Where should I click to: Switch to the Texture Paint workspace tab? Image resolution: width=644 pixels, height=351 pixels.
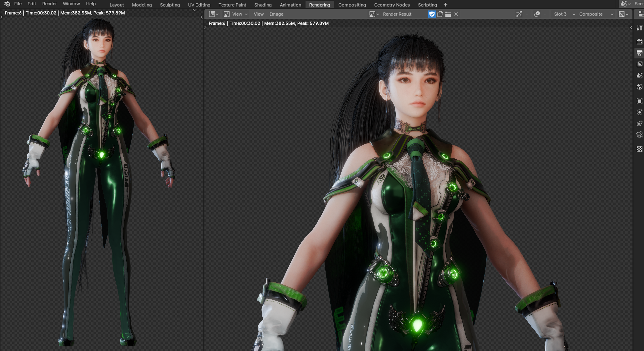tap(232, 5)
